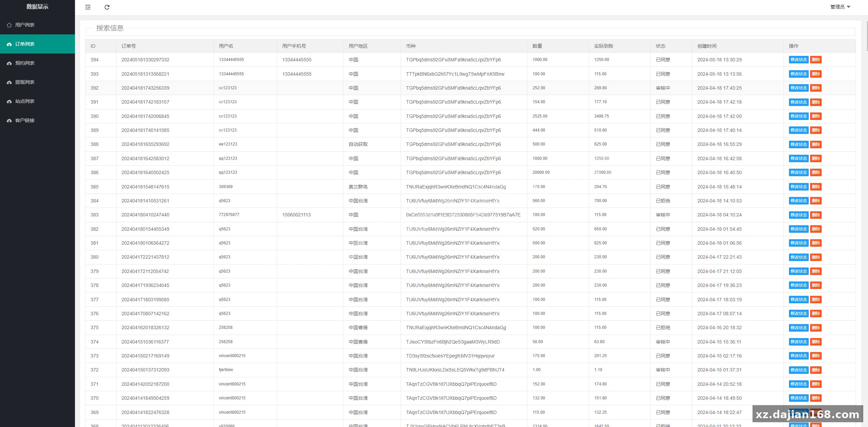Click the timestamp 2024-04-15 15:36:11

click(719, 342)
